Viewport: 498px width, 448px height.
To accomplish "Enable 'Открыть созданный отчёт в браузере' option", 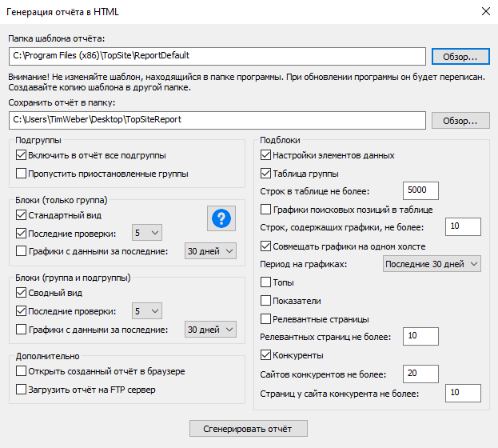I will (22, 371).
